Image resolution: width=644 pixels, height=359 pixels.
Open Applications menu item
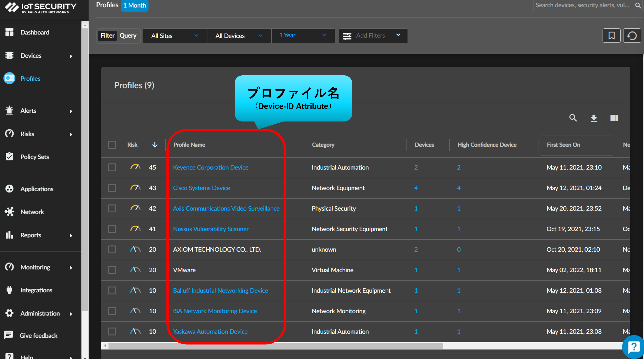37,189
